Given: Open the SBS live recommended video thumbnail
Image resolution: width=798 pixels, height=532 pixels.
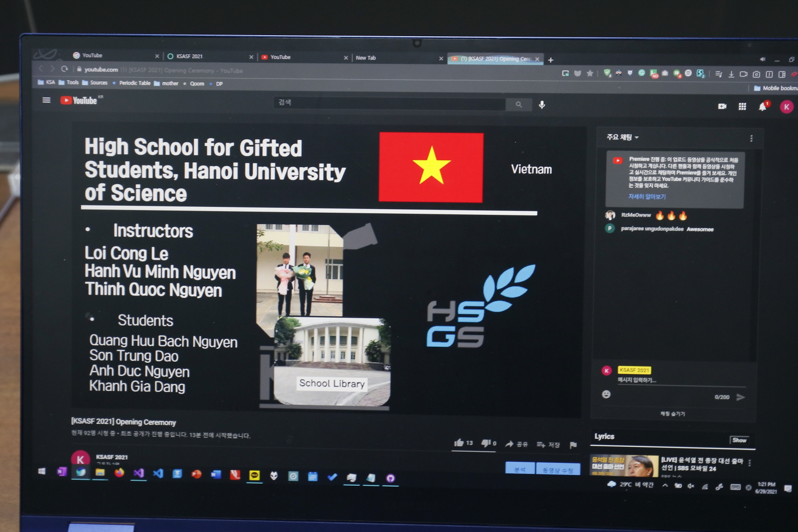Looking at the screenshot, I should pos(624,466).
